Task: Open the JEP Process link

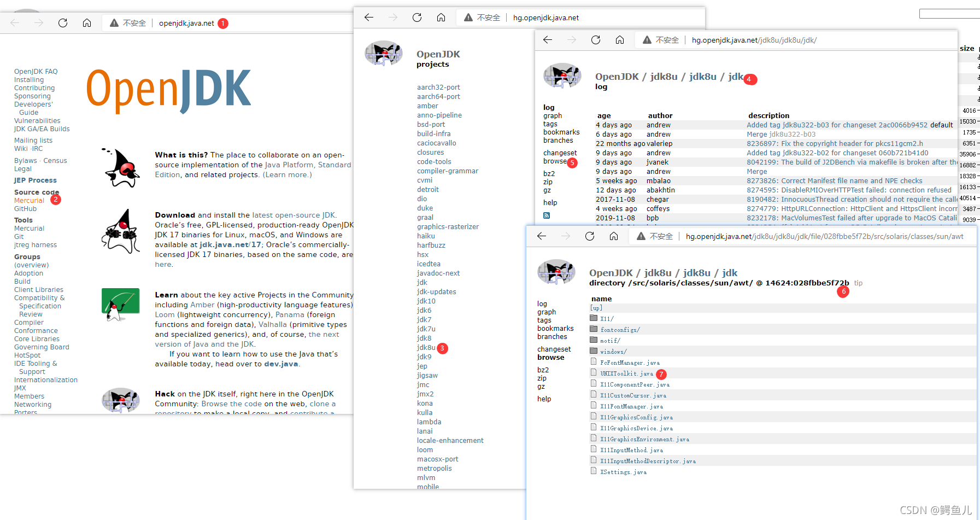Action: (x=35, y=180)
